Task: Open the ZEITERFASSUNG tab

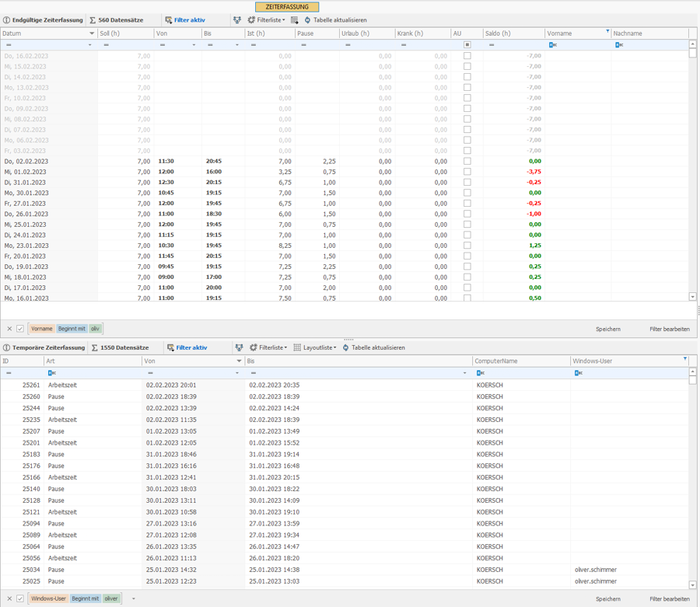Action: point(287,7)
